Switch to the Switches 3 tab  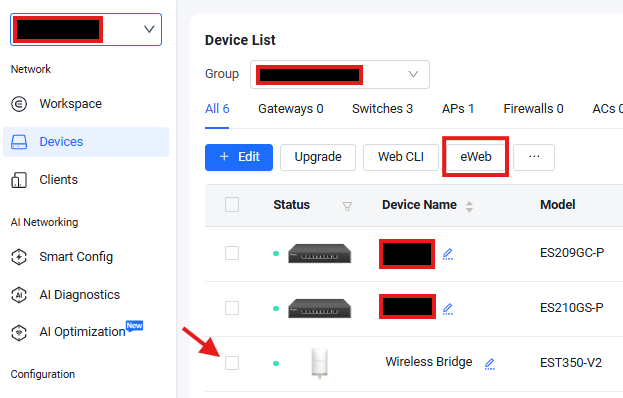[382, 109]
